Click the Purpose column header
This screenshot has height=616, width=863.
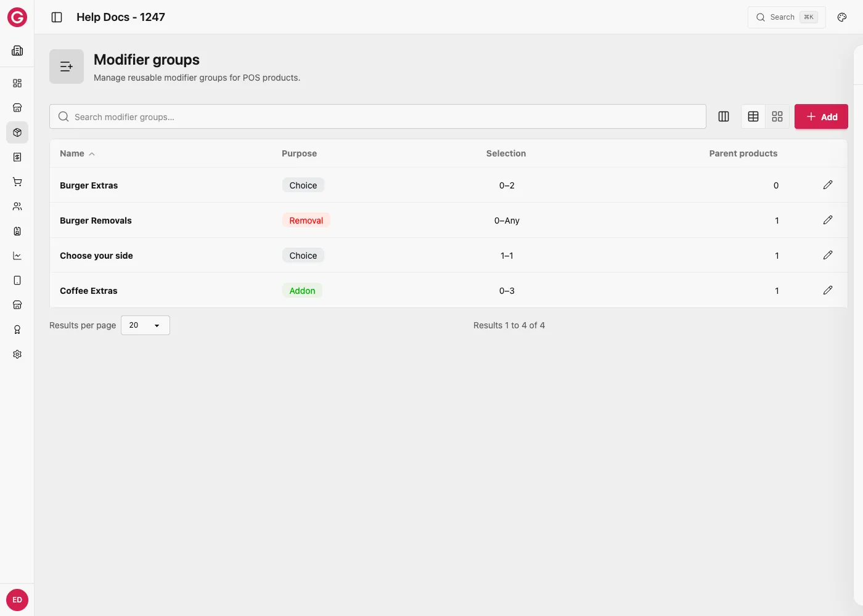(299, 153)
